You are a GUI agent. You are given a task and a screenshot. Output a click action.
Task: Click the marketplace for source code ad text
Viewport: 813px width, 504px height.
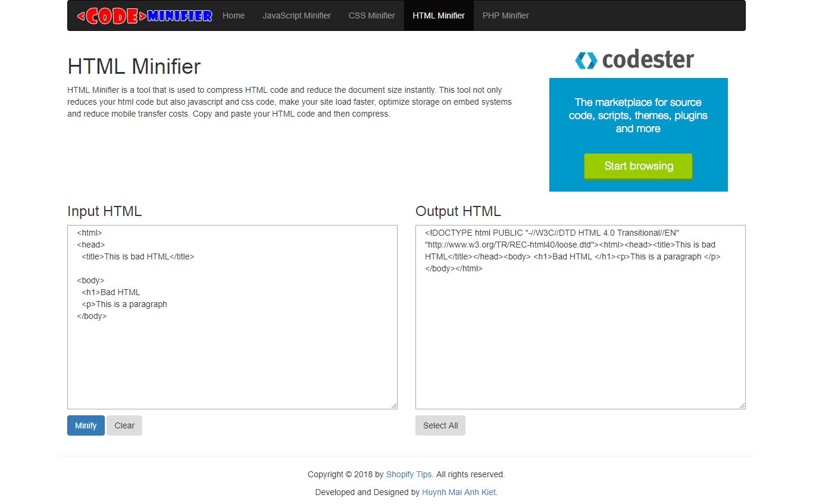(638, 115)
